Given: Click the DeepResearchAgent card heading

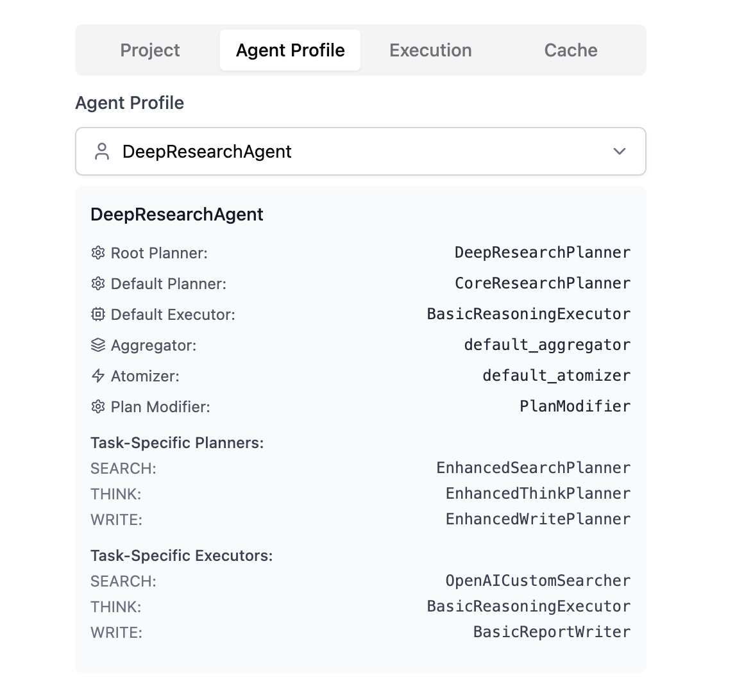Looking at the screenshot, I should tap(177, 214).
